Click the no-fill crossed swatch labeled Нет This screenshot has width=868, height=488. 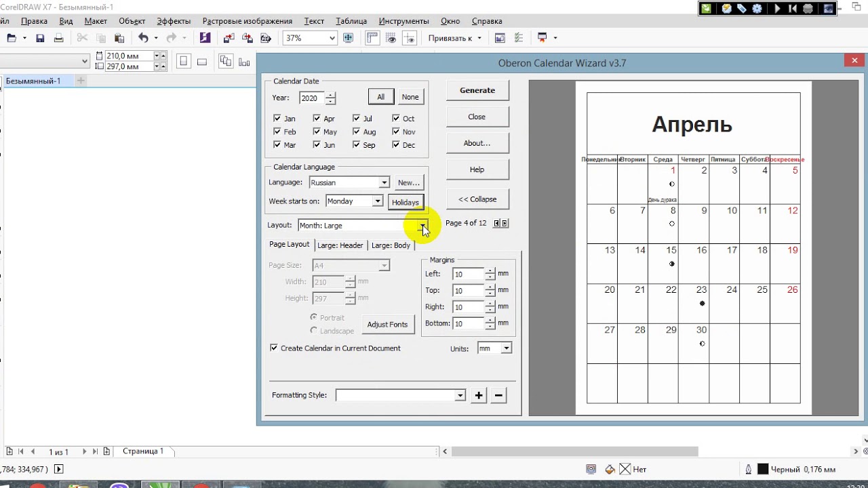pyautogui.click(x=625, y=469)
